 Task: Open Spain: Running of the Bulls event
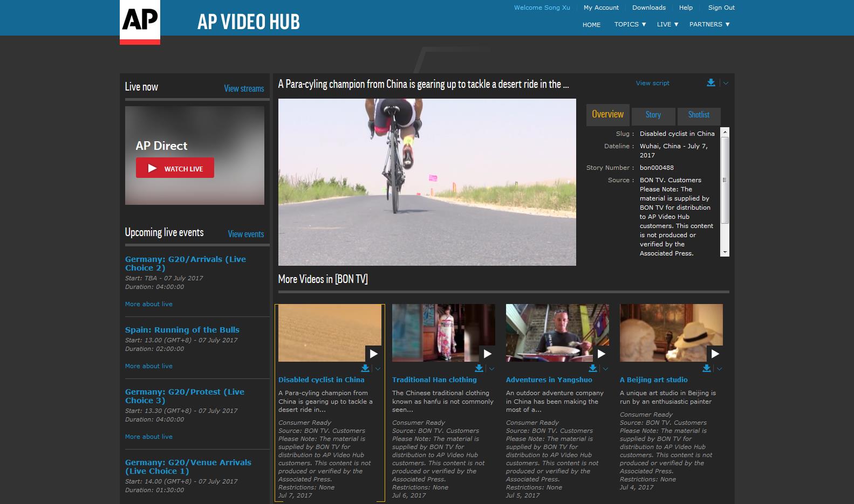coord(182,330)
